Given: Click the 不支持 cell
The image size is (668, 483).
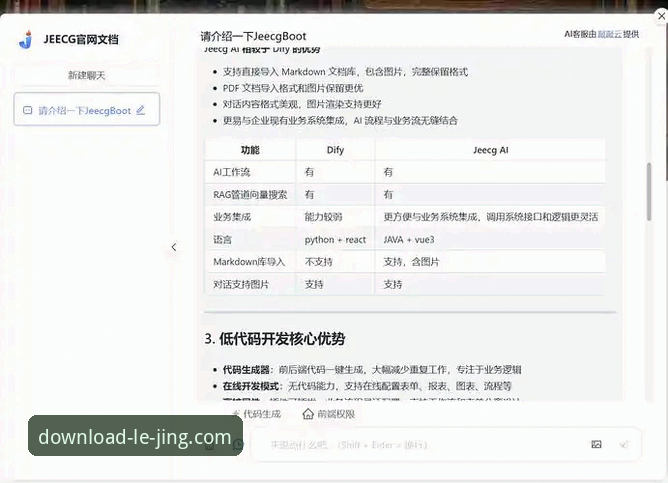Looking at the screenshot, I should point(335,262).
